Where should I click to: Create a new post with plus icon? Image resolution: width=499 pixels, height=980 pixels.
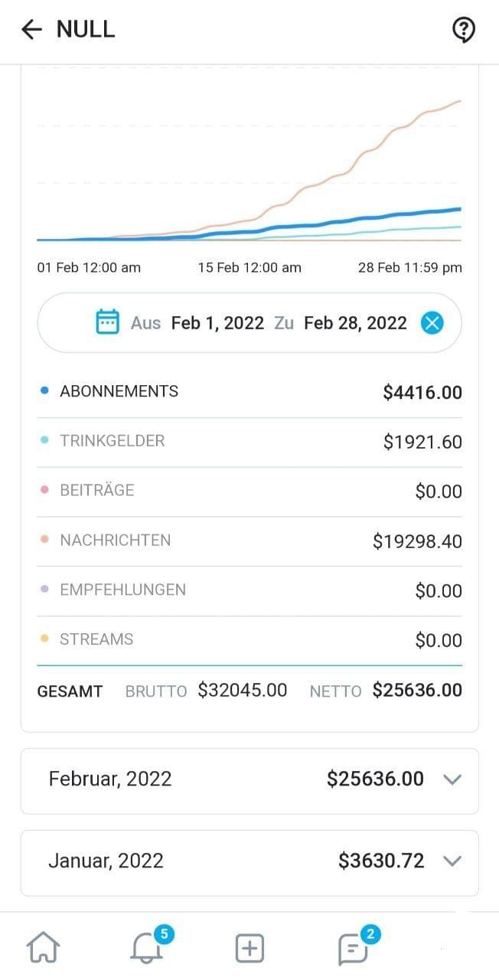pos(249,949)
